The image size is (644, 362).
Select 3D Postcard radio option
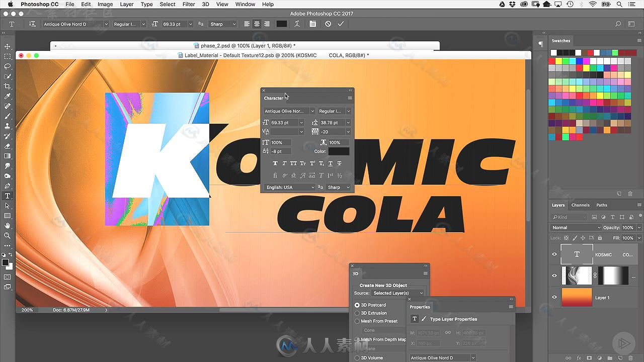coord(357,305)
